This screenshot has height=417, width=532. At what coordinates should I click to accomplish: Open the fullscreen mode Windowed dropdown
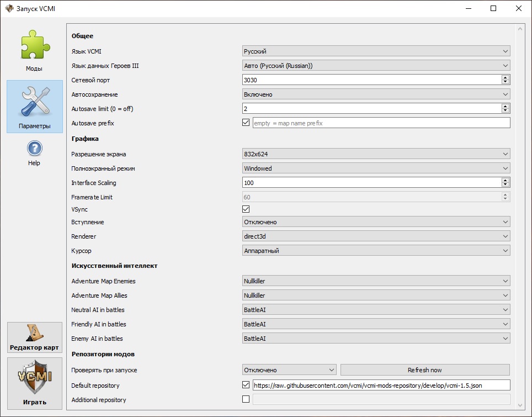coord(376,168)
